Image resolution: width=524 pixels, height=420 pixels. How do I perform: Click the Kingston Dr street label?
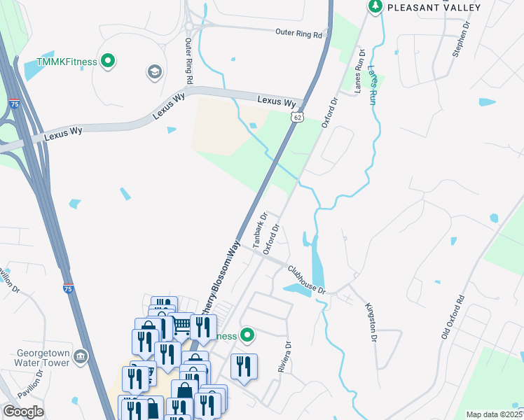pyautogui.click(x=371, y=322)
